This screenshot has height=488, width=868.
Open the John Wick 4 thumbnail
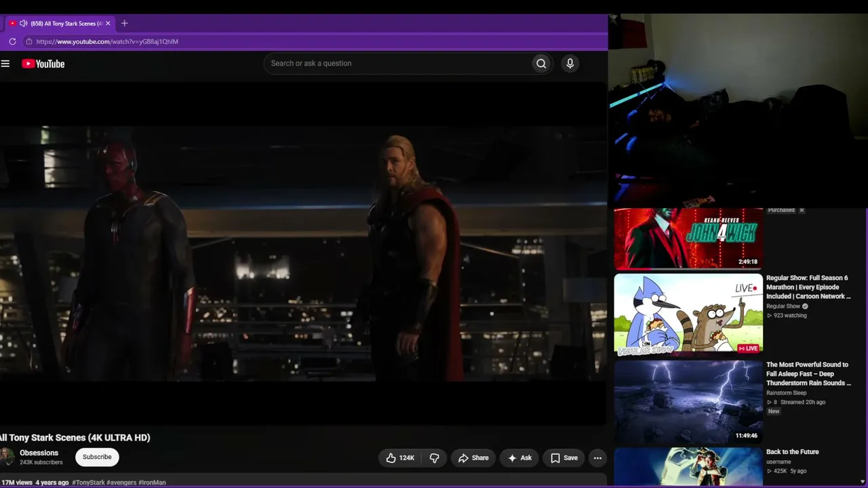click(688, 239)
